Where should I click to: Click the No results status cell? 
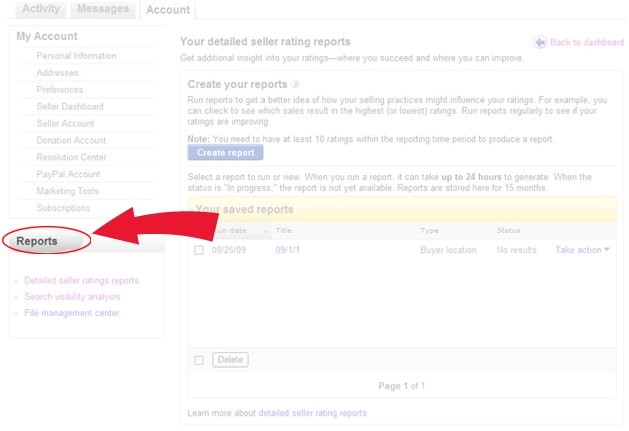coord(516,250)
